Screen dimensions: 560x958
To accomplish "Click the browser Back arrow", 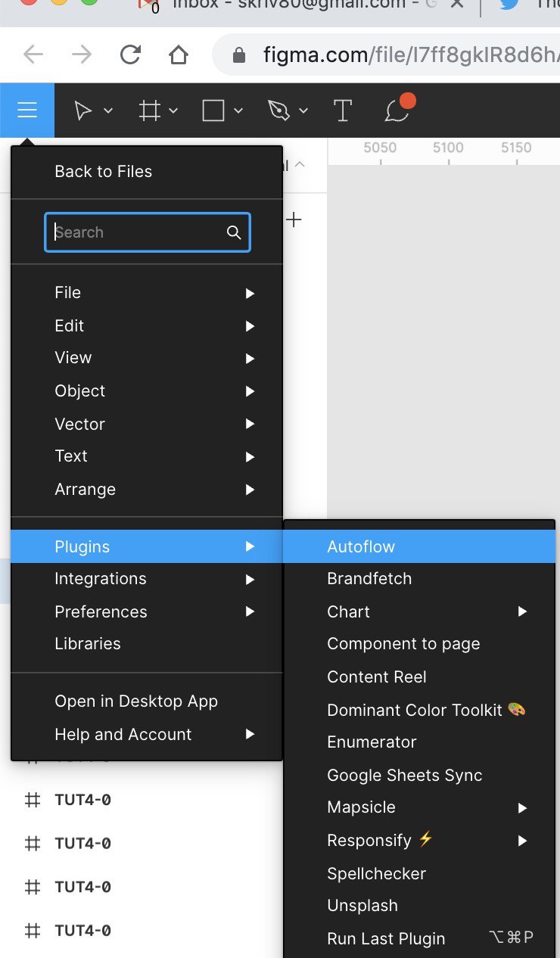I will [33, 54].
